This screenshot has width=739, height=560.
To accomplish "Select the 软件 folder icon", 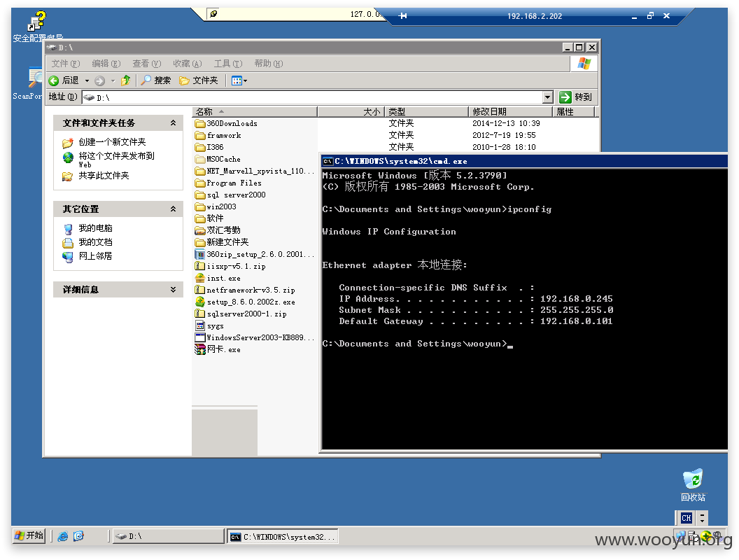I will click(200, 218).
